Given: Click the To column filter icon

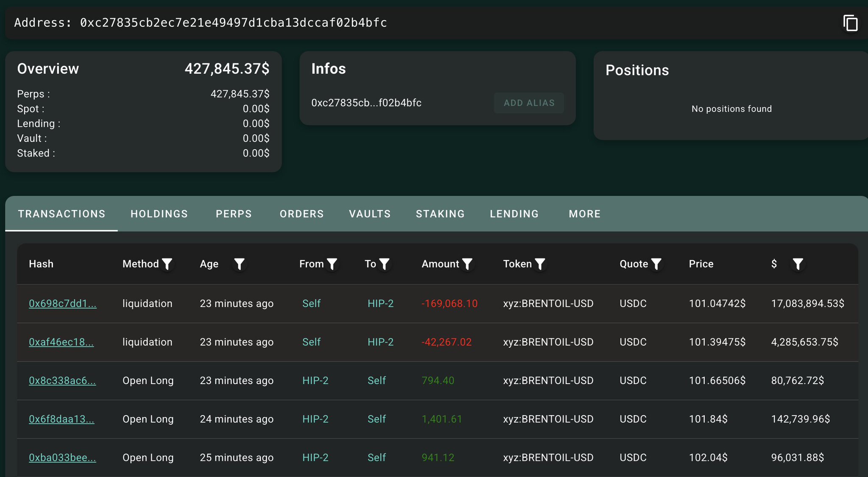Looking at the screenshot, I should point(384,264).
